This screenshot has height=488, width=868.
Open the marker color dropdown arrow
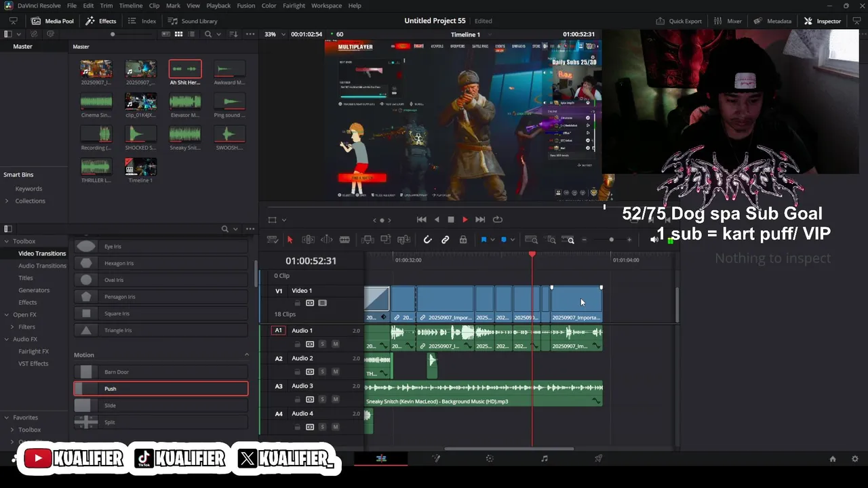tap(513, 240)
